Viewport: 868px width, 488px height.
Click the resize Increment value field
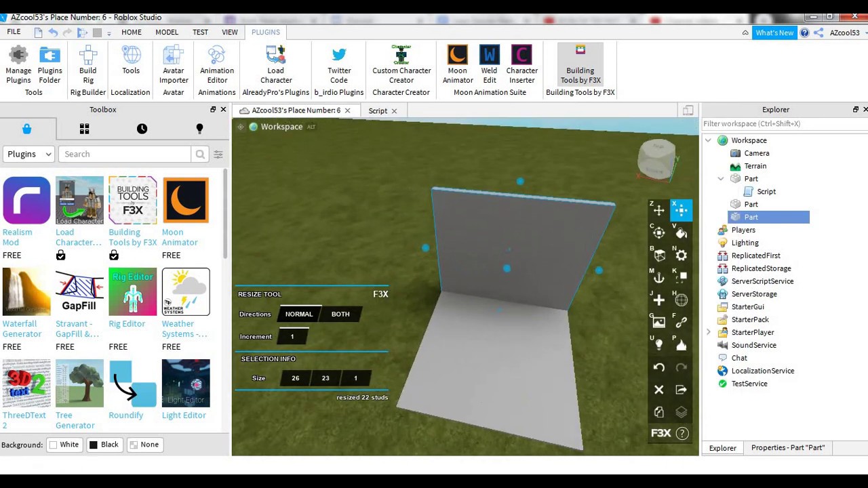[292, 336]
